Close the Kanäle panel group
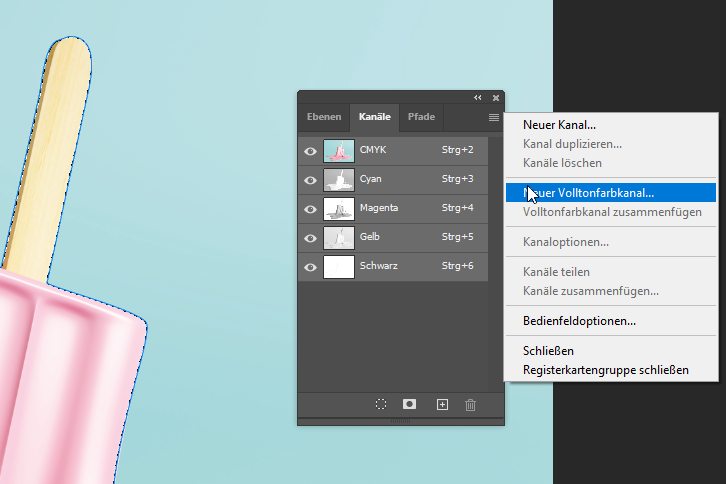Viewport: 726px width, 484px height. coord(496,98)
